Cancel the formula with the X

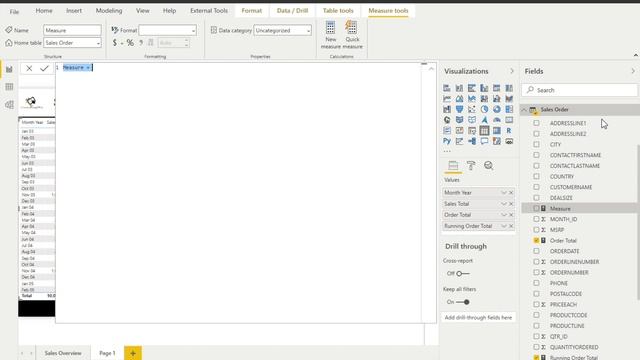[x=29, y=69]
